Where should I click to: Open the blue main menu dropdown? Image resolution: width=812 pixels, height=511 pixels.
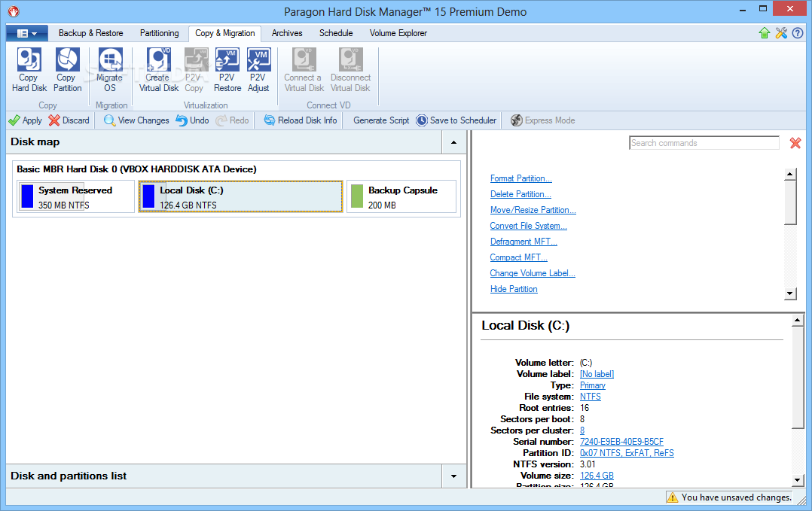coord(27,33)
